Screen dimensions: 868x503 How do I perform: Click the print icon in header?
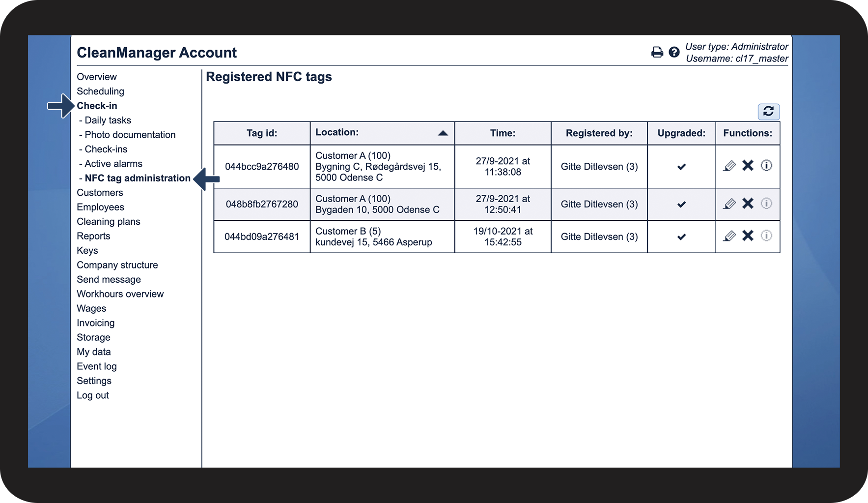[657, 52]
